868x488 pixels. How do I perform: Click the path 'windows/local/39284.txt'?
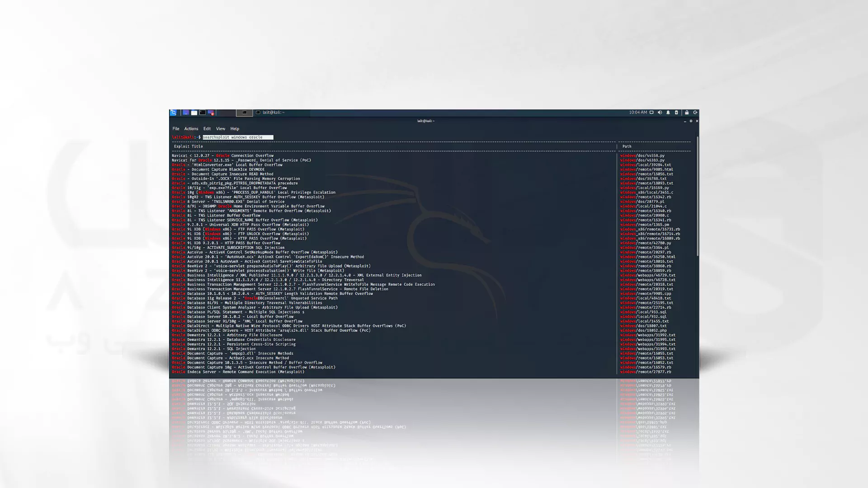(646, 165)
